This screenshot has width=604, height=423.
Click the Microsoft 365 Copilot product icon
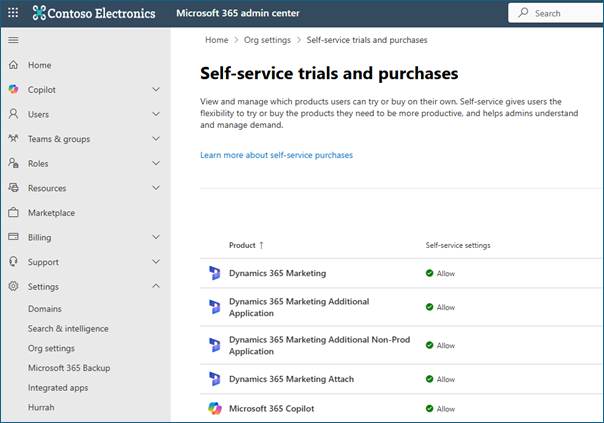(214, 408)
